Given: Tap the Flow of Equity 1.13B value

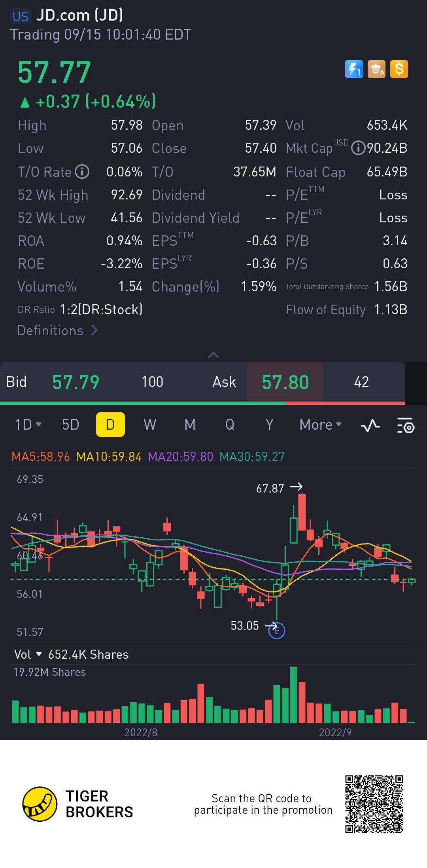Looking at the screenshot, I should point(391,309).
